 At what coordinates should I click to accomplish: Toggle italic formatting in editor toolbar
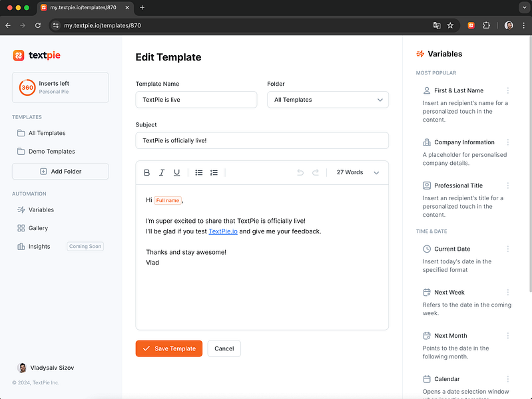point(162,172)
